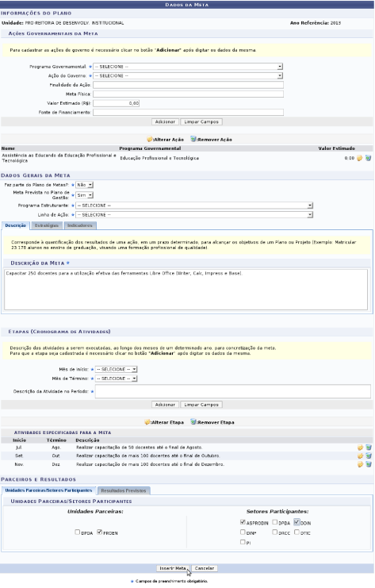Screen dimensions: 375x588
Task: Check the DPDA partner unit checkbox
Action: [77, 532]
